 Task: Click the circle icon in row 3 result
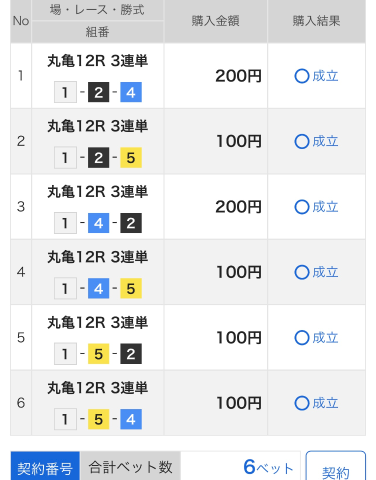[302, 207]
